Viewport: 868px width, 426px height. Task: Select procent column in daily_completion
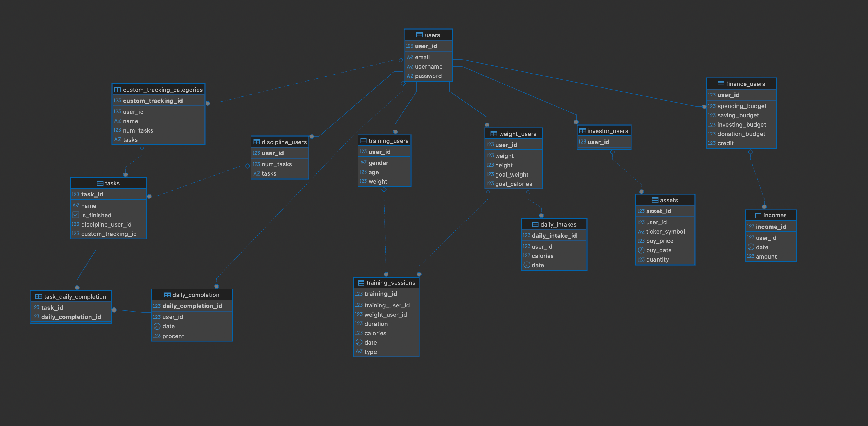(173, 336)
